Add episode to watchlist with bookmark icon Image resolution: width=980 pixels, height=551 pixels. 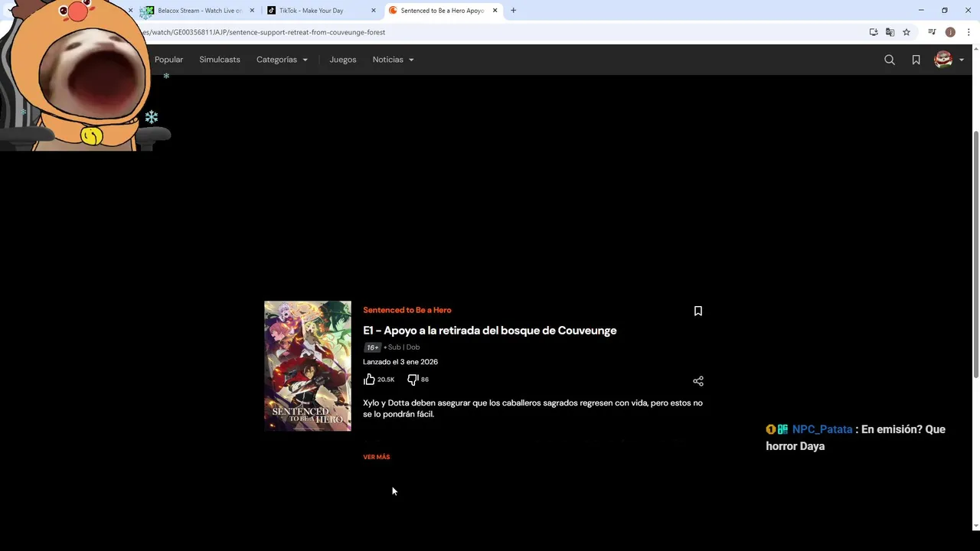(697, 311)
